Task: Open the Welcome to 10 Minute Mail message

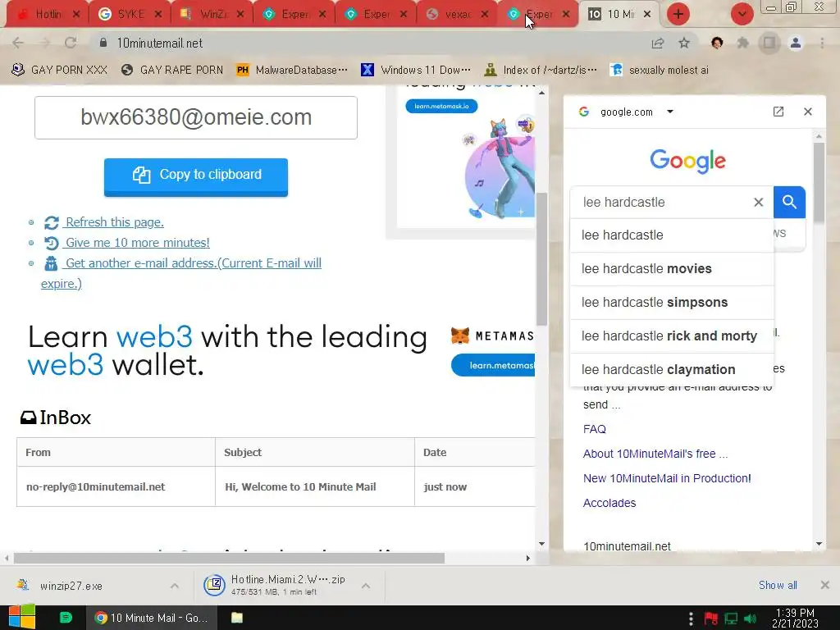Action: coord(300,486)
